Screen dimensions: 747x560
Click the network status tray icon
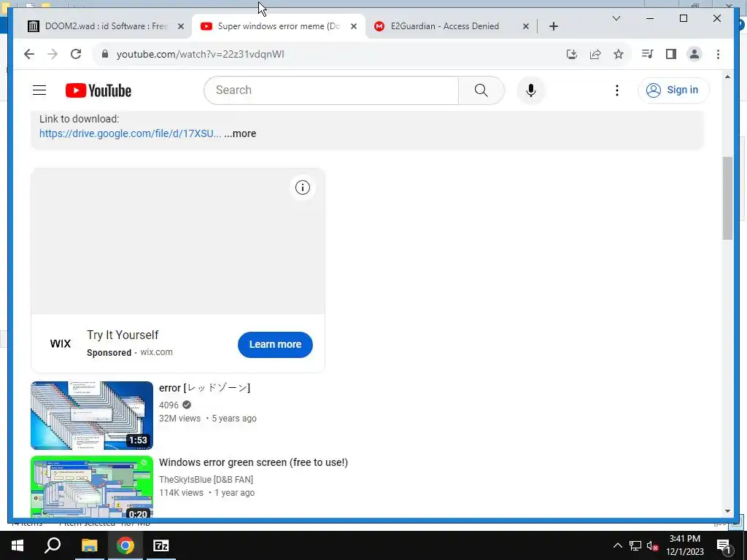pyautogui.click(x=635, y=545)
